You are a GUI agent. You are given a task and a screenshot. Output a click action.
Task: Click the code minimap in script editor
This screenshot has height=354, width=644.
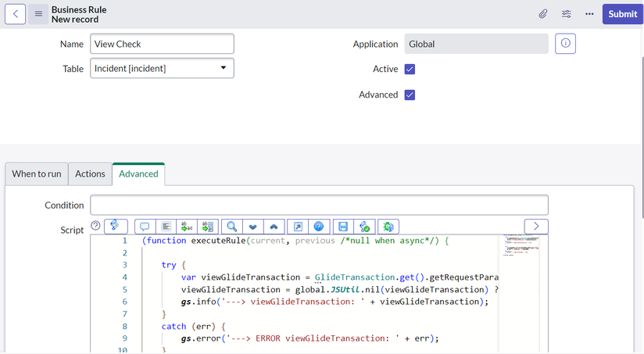[x=521, y=245]
